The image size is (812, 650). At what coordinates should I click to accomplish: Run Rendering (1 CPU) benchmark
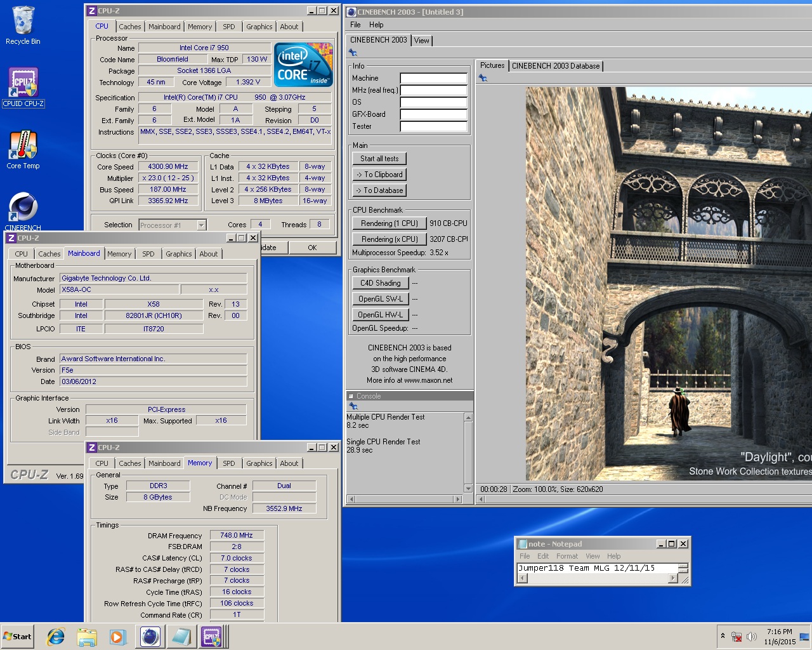(x=390, y=223)
